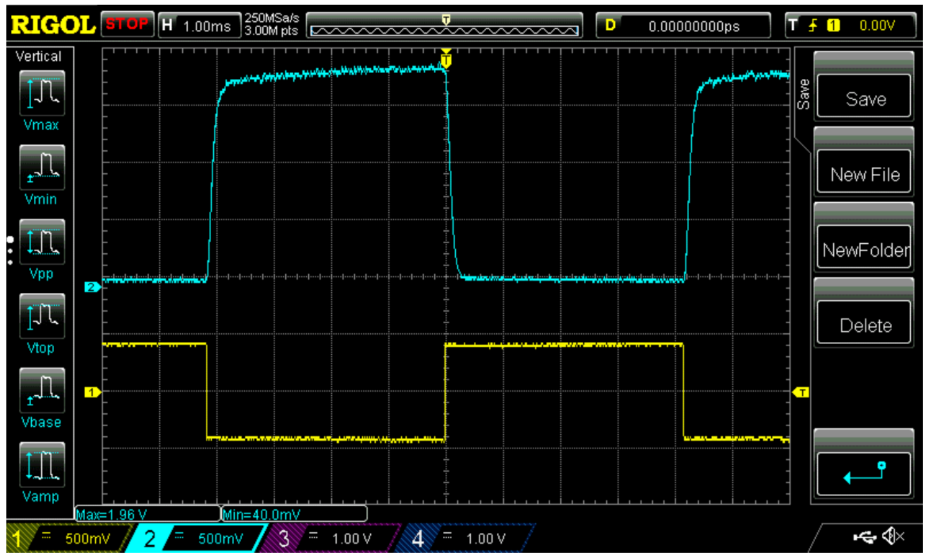Click the yellow trigger level marker
Image resolution: width=929 pixels, height=560 pixels.
[x=801, y=393]
